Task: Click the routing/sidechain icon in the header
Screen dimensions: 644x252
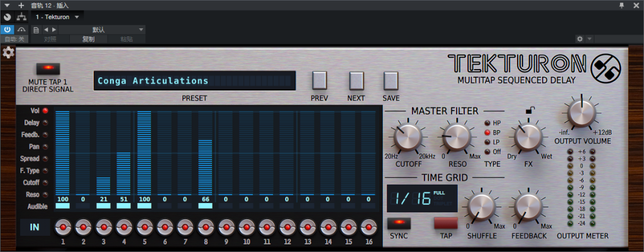Action: [21, 17]
